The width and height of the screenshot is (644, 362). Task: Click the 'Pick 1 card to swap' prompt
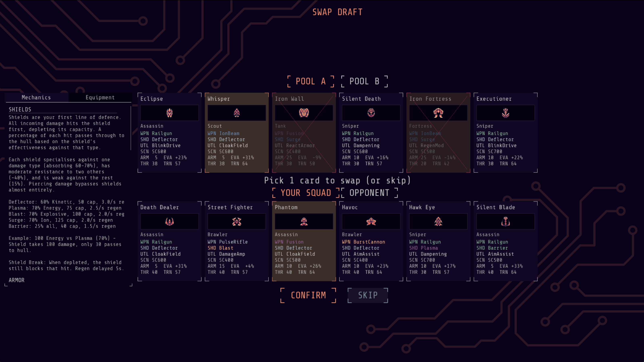pyautogui.click(x=337, y=180)
